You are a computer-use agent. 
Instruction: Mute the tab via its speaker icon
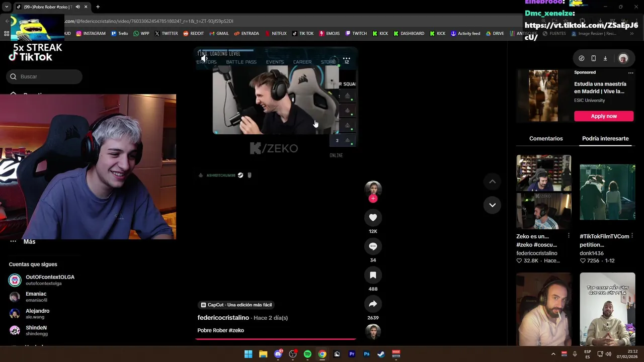[77, 7]
